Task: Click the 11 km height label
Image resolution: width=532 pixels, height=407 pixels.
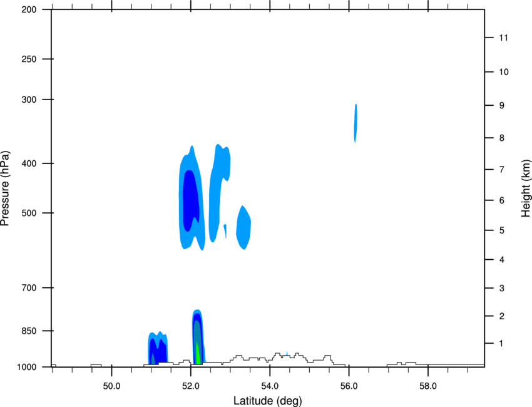Action: coord(503,38)
